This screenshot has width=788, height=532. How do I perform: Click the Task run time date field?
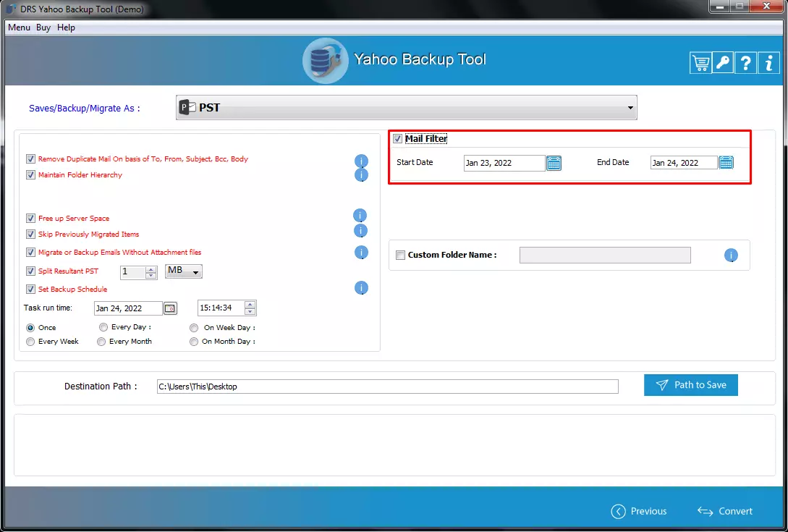click(128, 308)
